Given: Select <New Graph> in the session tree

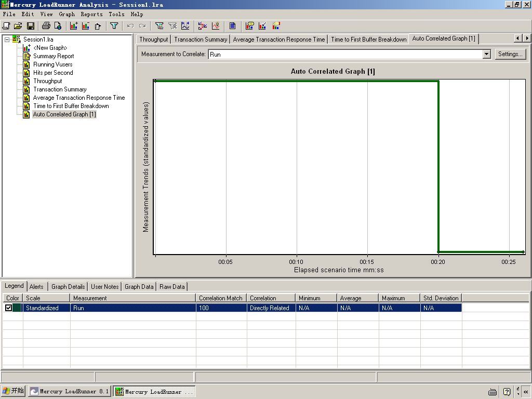Looking at the screenshot, I should (x=50, y=48).
